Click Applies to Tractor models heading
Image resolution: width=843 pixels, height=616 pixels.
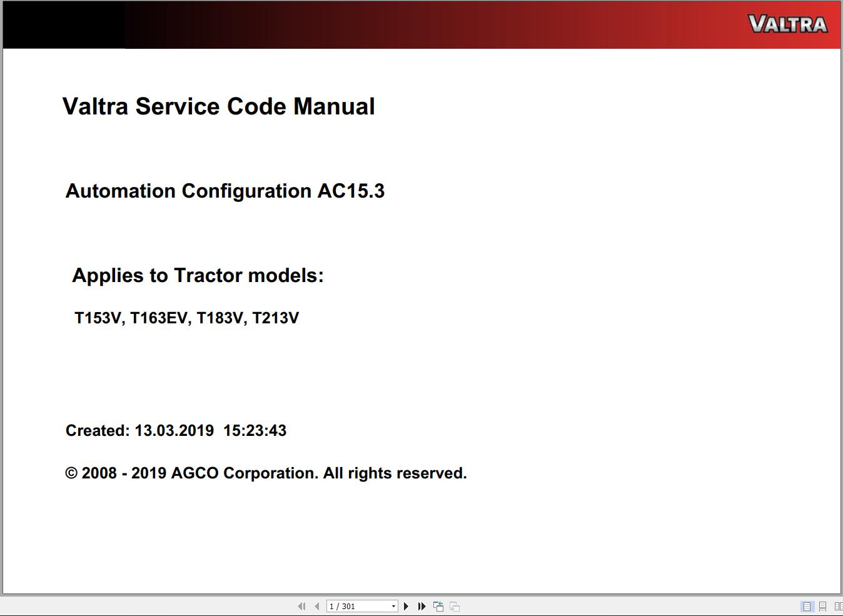coord(198,275)
